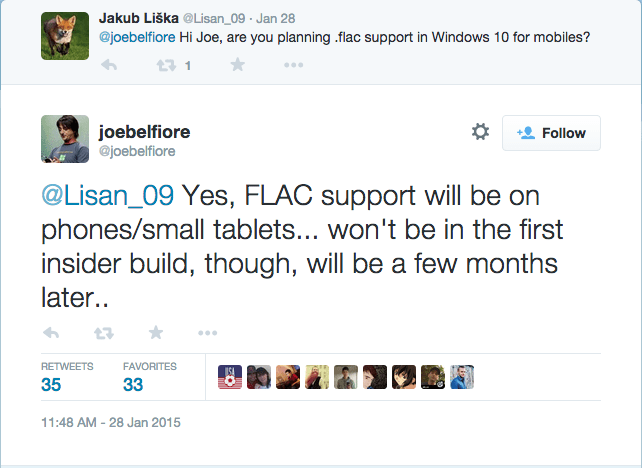Open Jakub Liška's fox avatar
The height and width of the screenshot is (468, 642).
tap(65, 36)
